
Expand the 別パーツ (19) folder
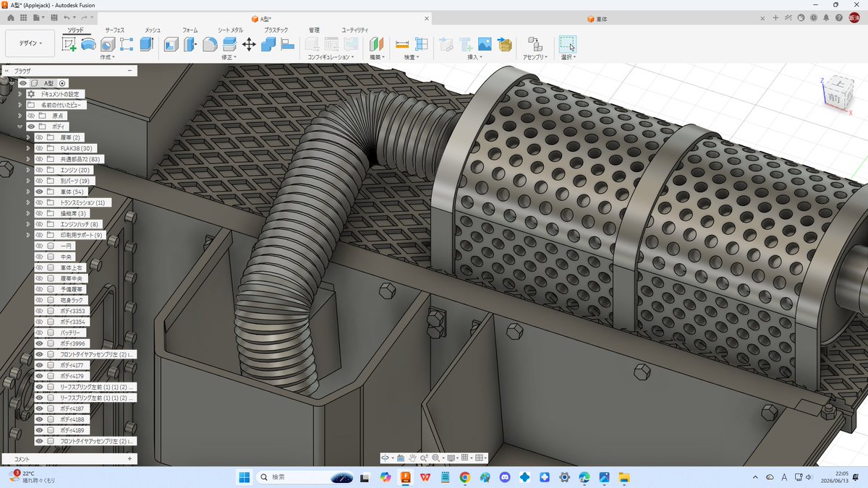[x=28, y=181]
